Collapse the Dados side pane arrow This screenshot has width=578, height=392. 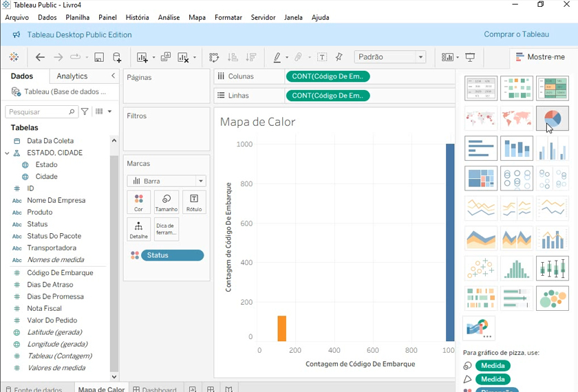pyautogui.click(x=114, y=76)
